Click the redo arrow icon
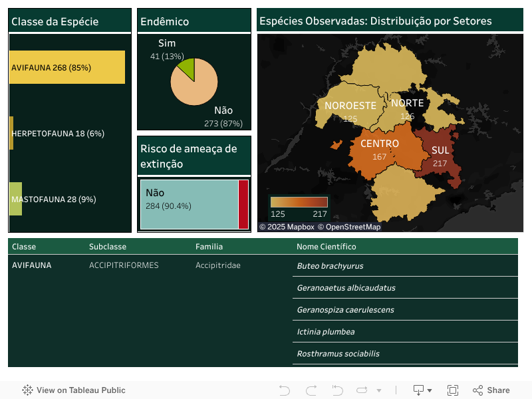Screen dimensions: 532x399 (x=311, y=390)
